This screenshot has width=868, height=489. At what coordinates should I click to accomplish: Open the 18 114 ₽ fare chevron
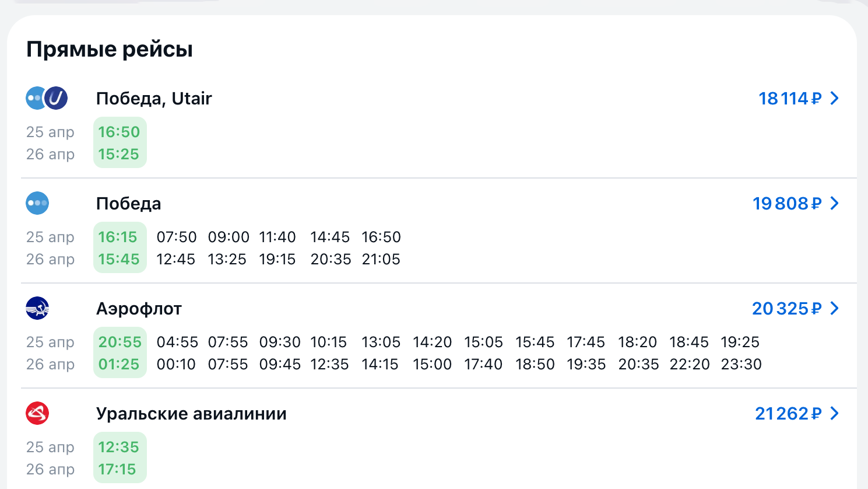(x=835, y=98)
